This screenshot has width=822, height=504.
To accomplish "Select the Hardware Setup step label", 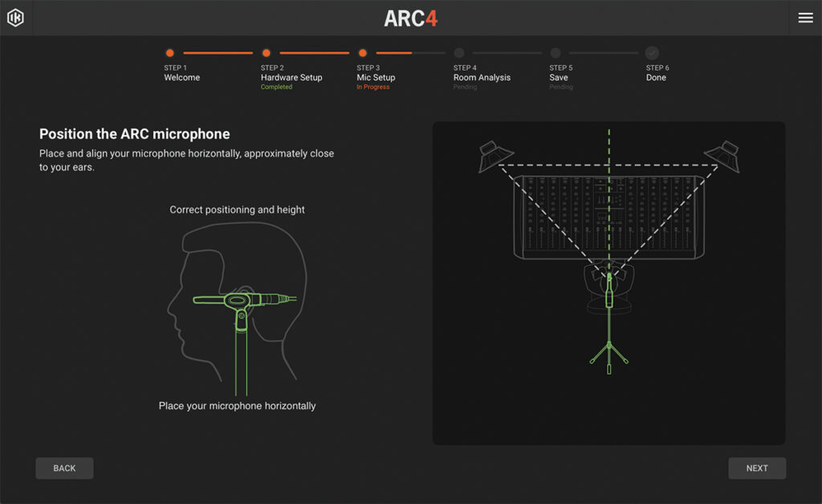I will point(291,78).
